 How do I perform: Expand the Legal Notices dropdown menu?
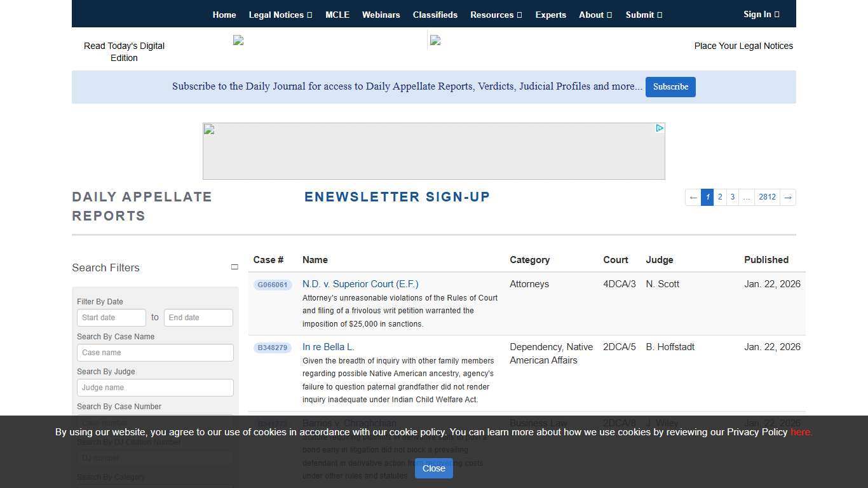tap(280, 15)
